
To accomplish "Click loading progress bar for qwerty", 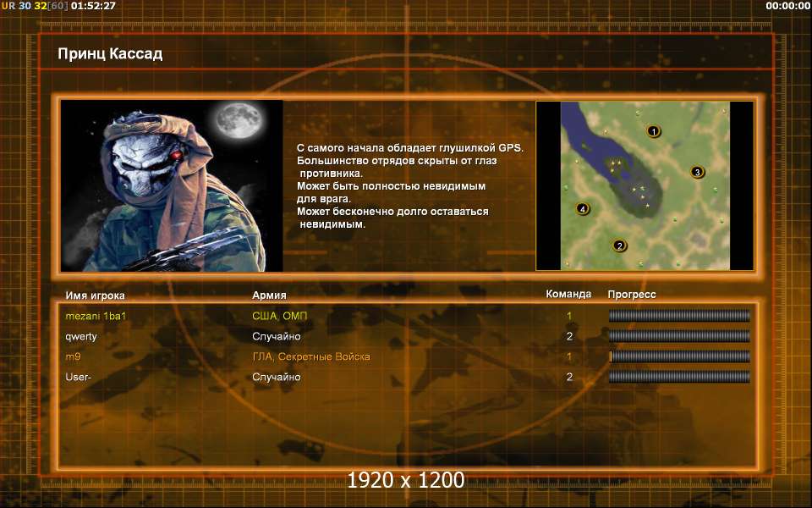I will (679, 336).
